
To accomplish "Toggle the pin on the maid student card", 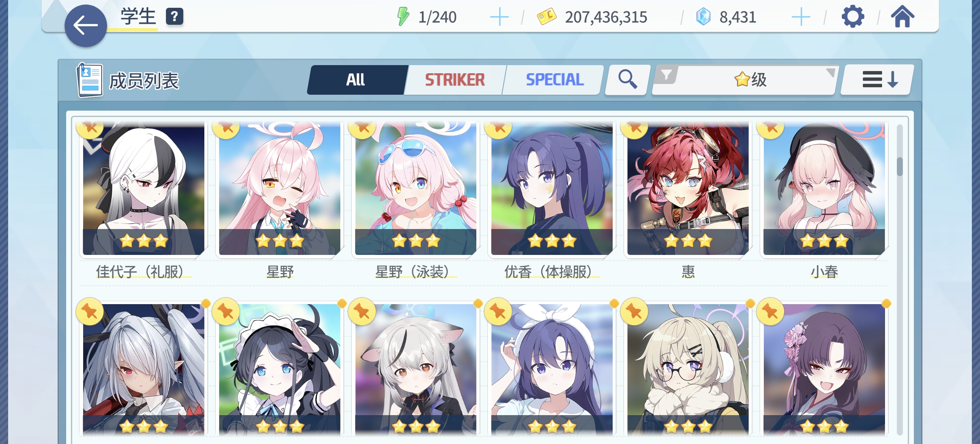I will click(226, 312).
